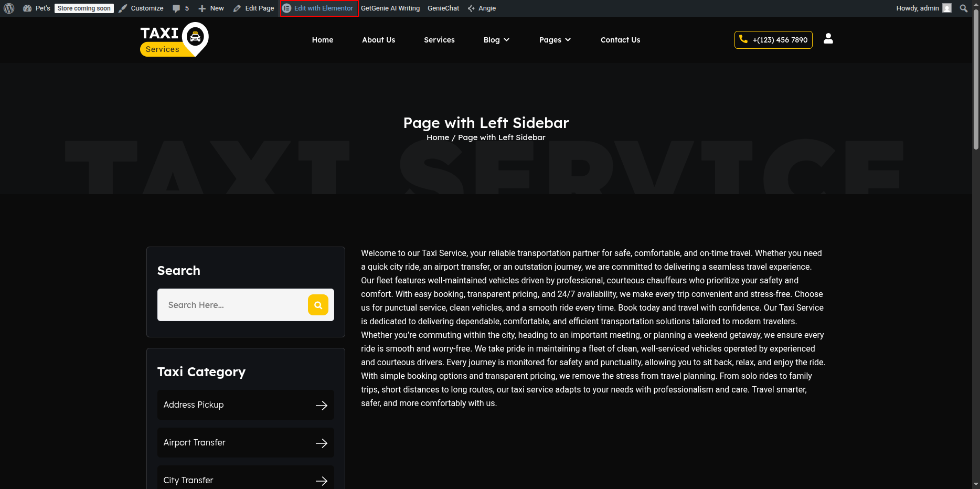Click Edit with Elementor

click(x=318, y=8)
